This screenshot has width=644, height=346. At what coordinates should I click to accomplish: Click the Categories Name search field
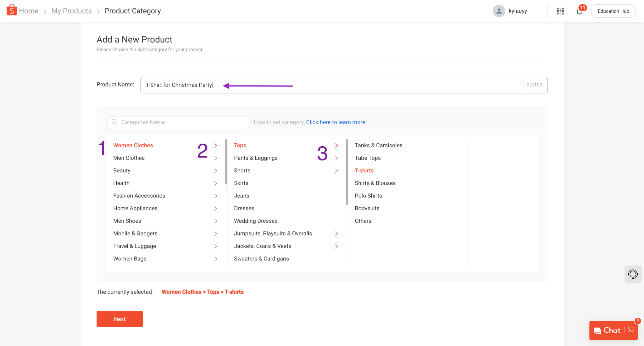click(x=178, y=122)
